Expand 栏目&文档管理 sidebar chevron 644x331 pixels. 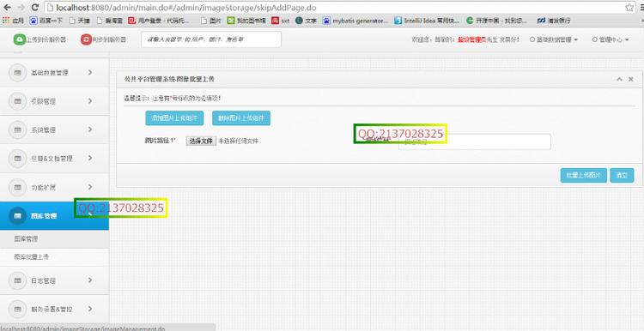(90, 159)
